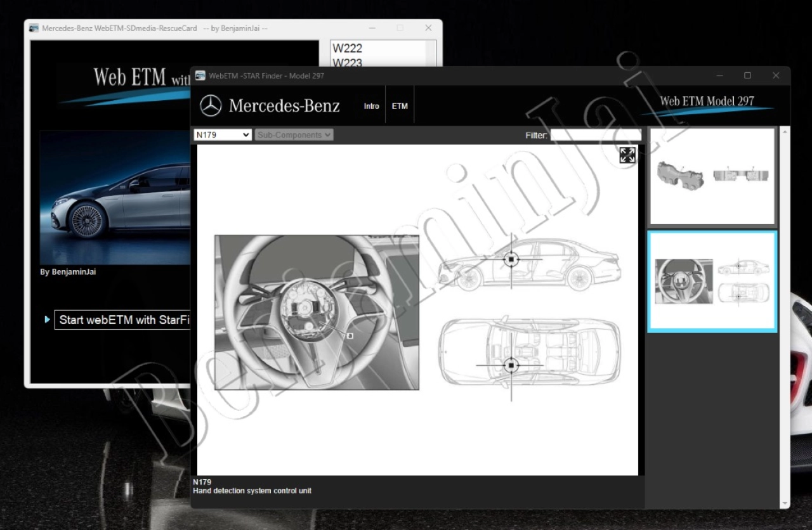Switch to the Intro tab
This screenshot has width=812, height=530.
coord(372,106)
